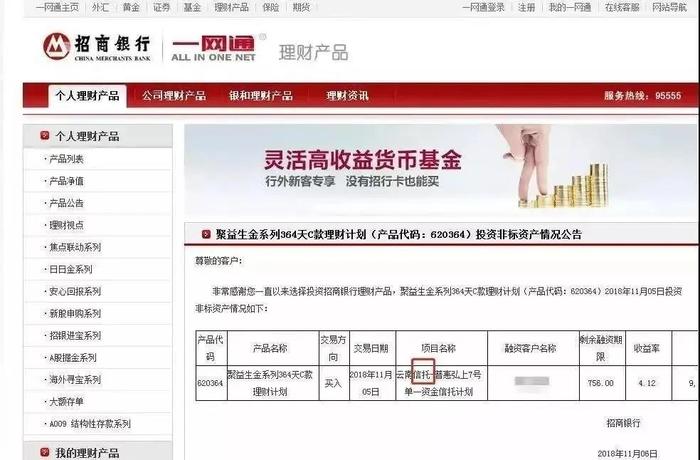
Task: Click red icon beside 我的理财产品 header
Action: [x=45, y=452]
